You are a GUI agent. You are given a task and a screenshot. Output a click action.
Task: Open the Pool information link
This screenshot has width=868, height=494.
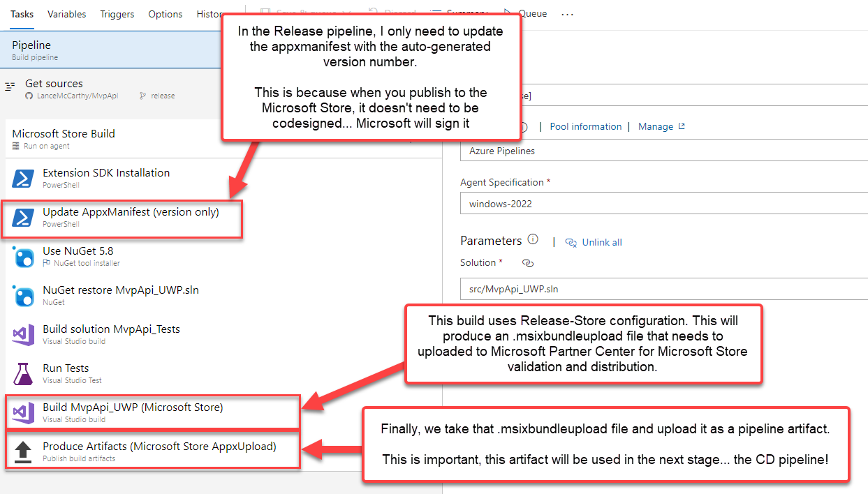pyautogui.click(x=585, y=127)
